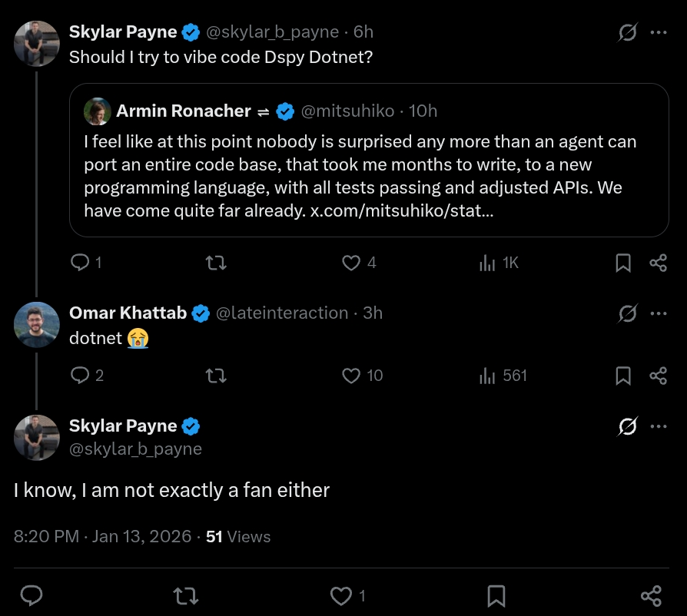Like Omar Khattab's tweet with 10 likes
687x616 pixels.
coord(351,376)
